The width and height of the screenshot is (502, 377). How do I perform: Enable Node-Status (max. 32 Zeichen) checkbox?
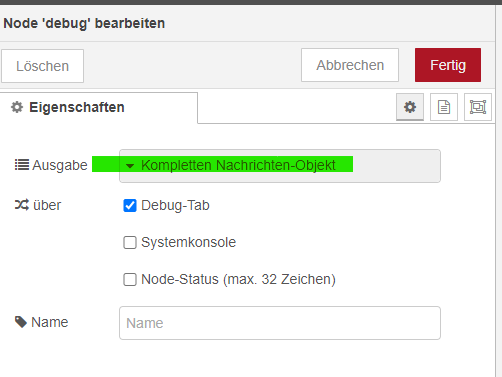click(130, 279)
